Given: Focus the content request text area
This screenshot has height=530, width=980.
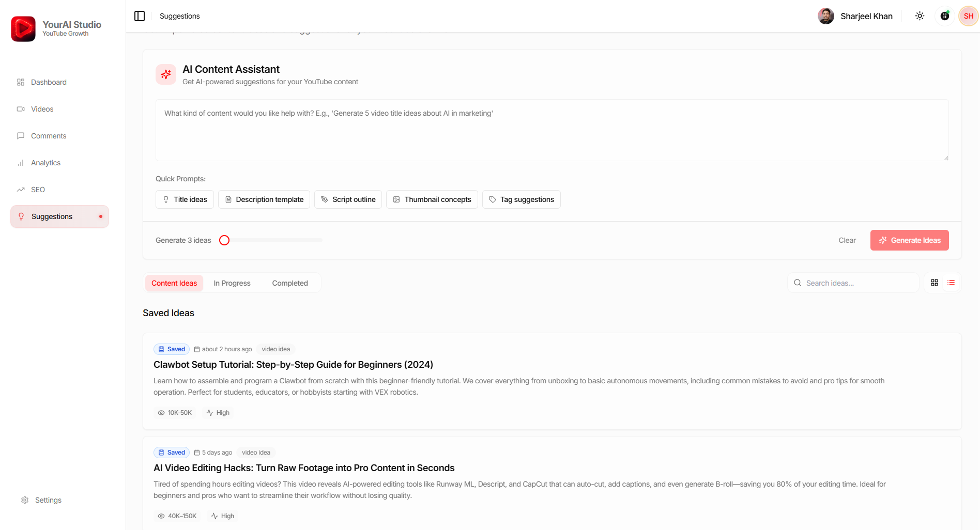Looking at the screenshot, I should (552, 130).
